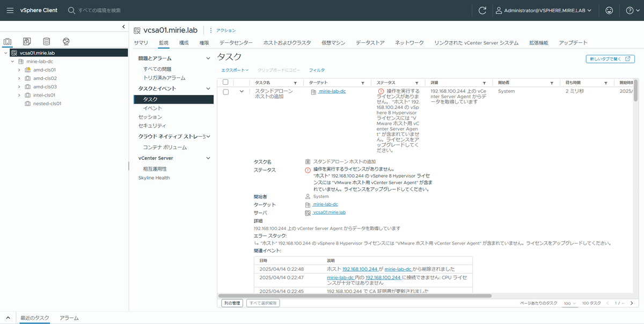Select nested-cls01 in the inventory tree
This screenshot has height=324, width=644.
(47, 104)
